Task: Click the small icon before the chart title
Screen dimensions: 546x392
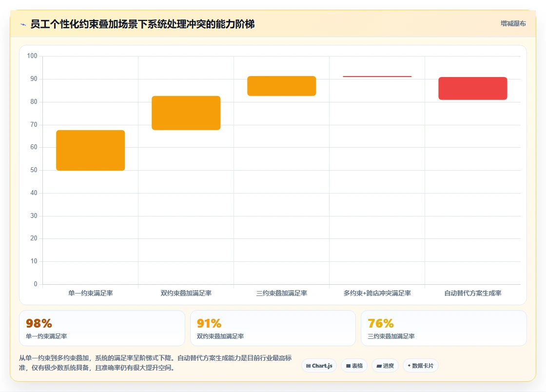Action: point(23,24)
